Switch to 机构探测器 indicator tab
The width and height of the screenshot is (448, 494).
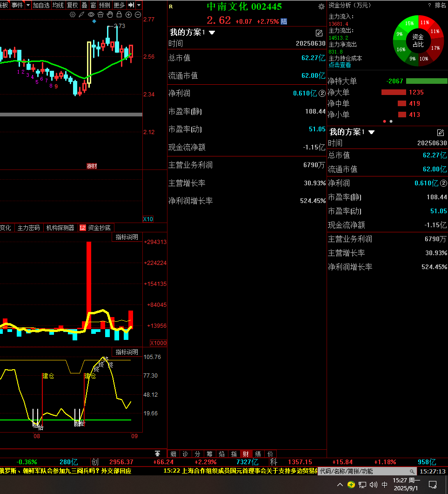[x=60, y=228]
